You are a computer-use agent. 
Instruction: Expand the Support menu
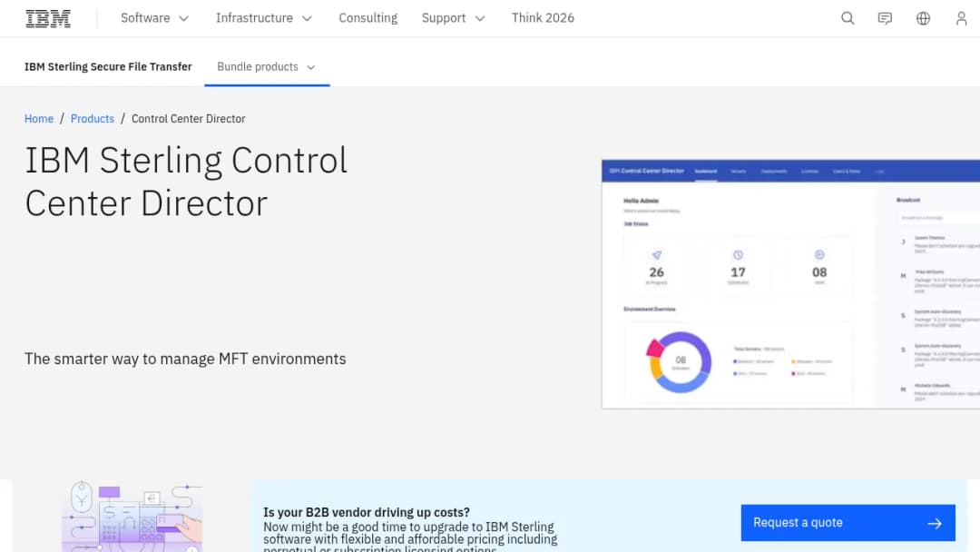click(x=453, y=18)
